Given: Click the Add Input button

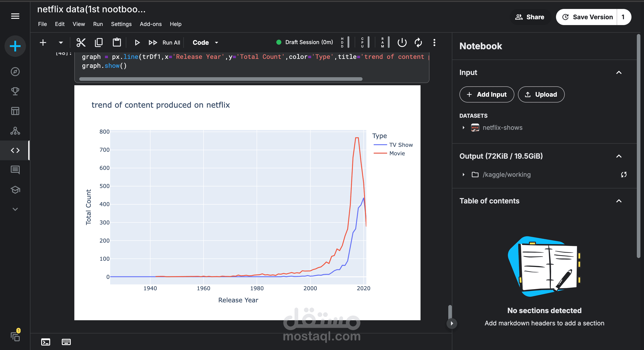Looking at the screenshot, I should (x=487, y=94).
